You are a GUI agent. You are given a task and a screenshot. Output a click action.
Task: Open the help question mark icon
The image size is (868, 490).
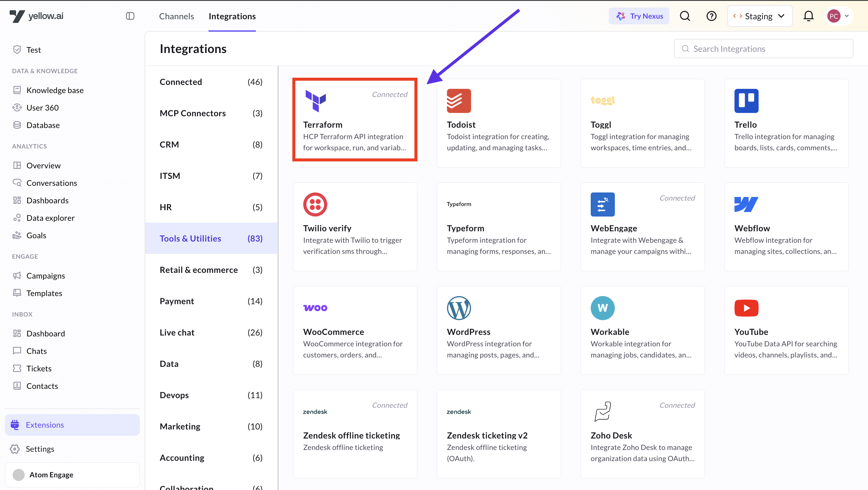[711, 16]
